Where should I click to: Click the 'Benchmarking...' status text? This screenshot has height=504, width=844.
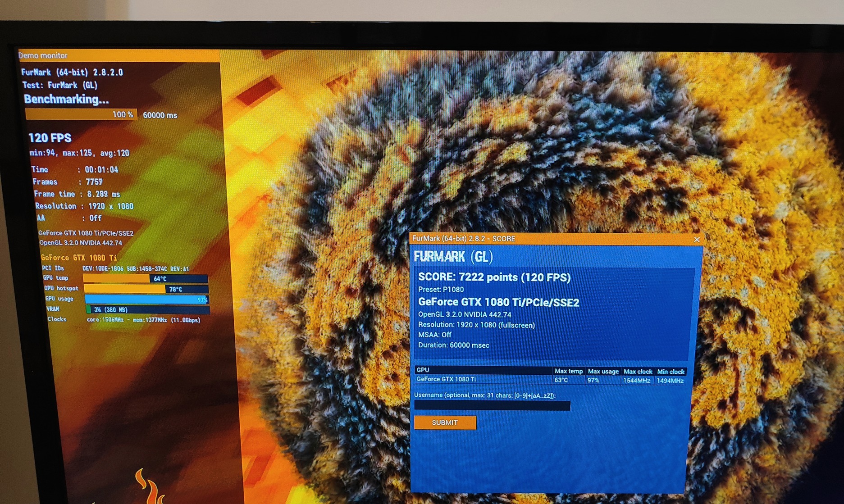click(x=66, y=100)
